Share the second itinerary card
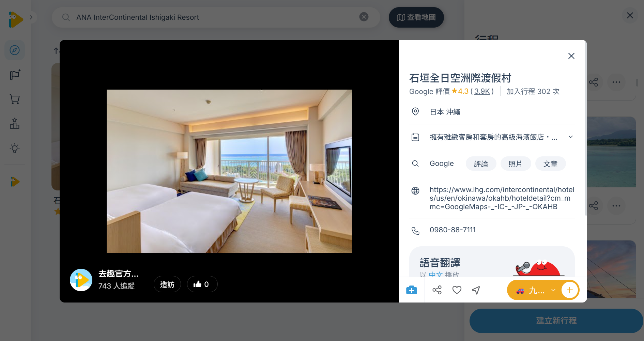Image resolution: width=644 pixels, height=341 pixels. point(594,206)
